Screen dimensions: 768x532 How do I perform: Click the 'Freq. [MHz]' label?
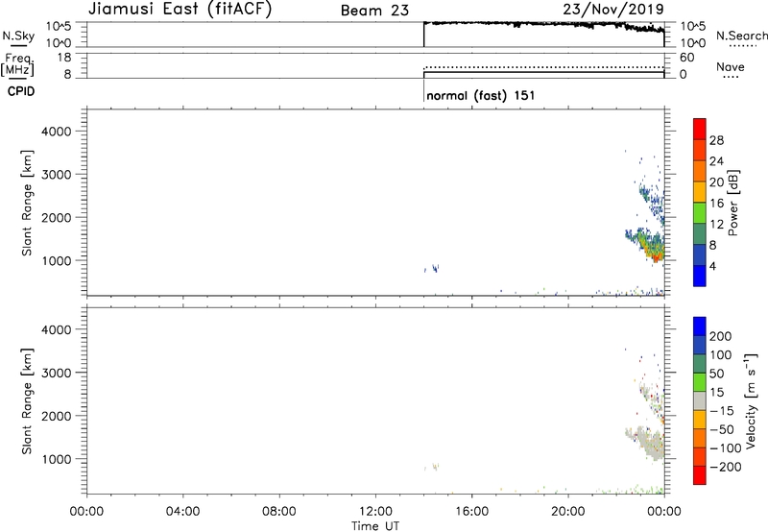point(17,64)
